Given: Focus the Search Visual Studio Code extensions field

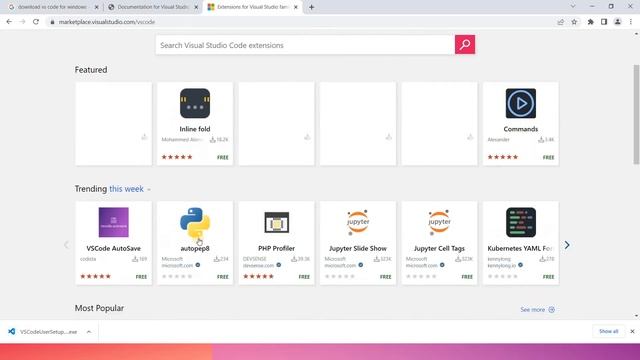Looking at the screenshot, I should (x=305, y=45).
